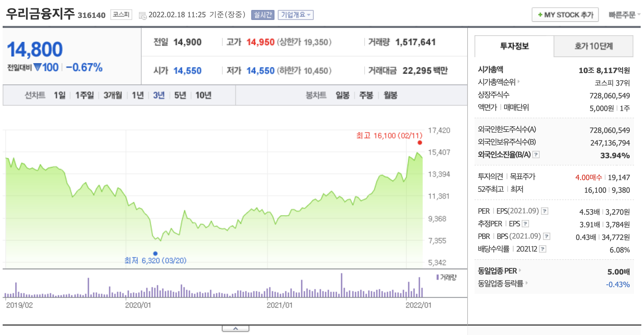644x335 pixels.
Task: Show the 월봉 monthly candle chart
Action: pos(390,95)
